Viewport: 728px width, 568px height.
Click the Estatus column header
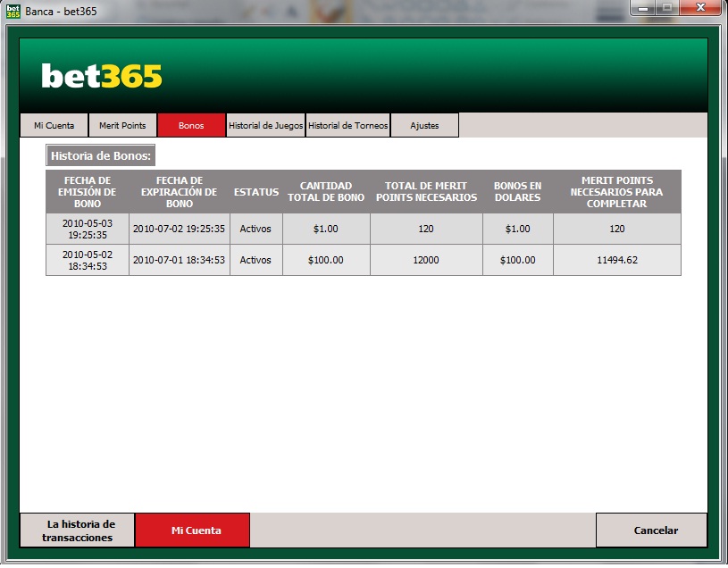tap(256, 192)
